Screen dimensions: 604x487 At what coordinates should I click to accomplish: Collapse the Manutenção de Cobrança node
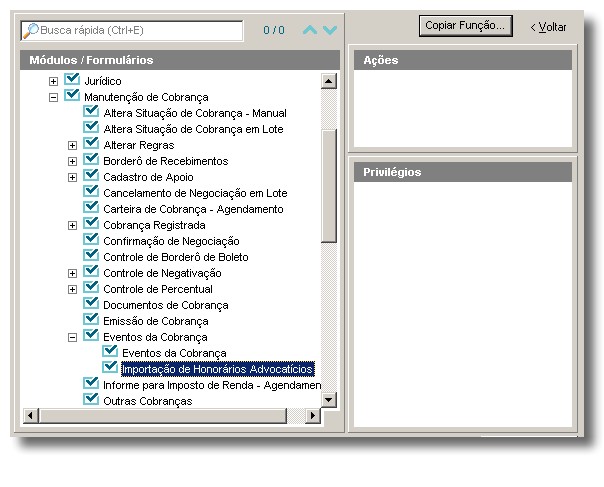coord(54,97)
